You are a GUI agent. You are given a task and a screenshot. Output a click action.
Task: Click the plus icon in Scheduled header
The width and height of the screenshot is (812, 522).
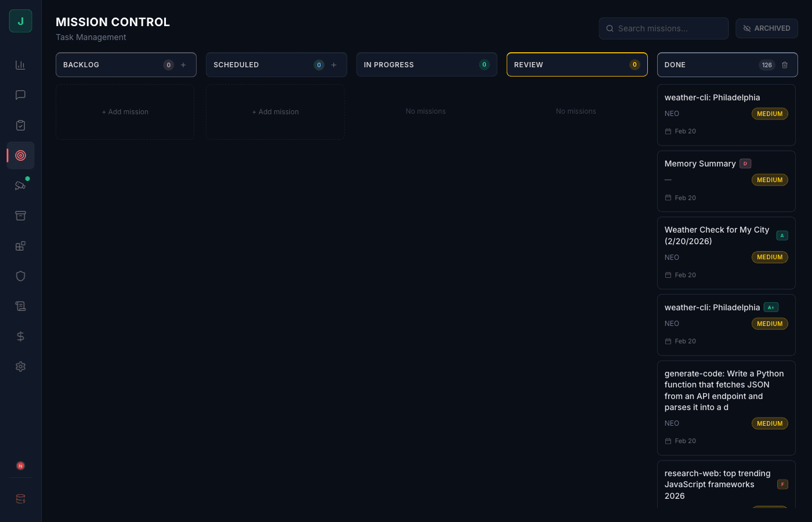333,65
